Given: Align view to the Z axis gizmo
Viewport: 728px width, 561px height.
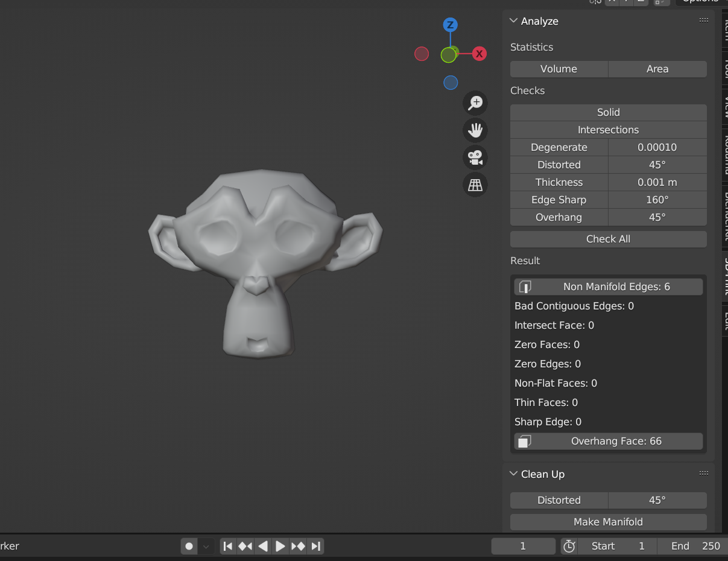Looking at the screenshot, I should [x=450, y=25].
